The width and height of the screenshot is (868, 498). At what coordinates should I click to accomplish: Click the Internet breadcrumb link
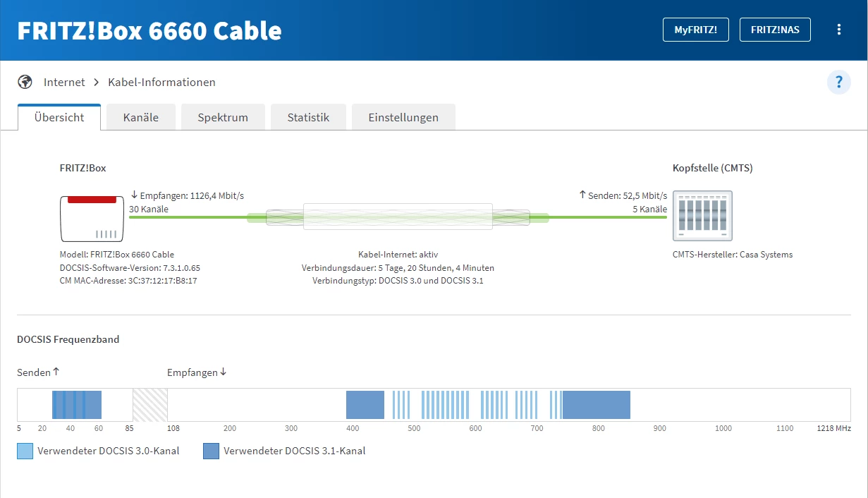[x=64, y=83]
